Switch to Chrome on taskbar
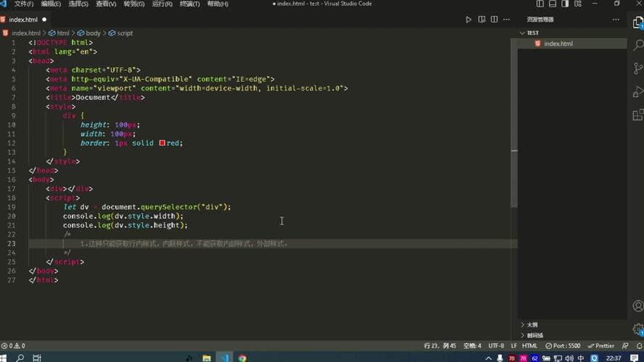 click(243, 358)
